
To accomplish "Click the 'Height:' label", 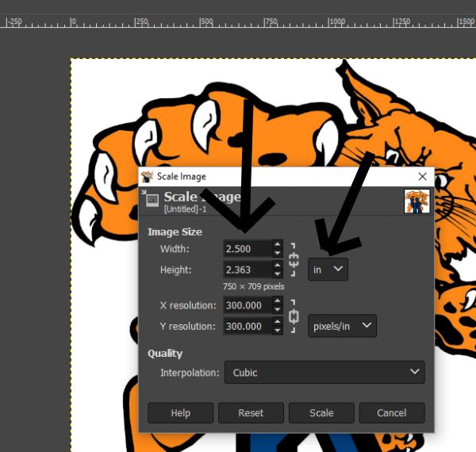I will coord(176,270).
